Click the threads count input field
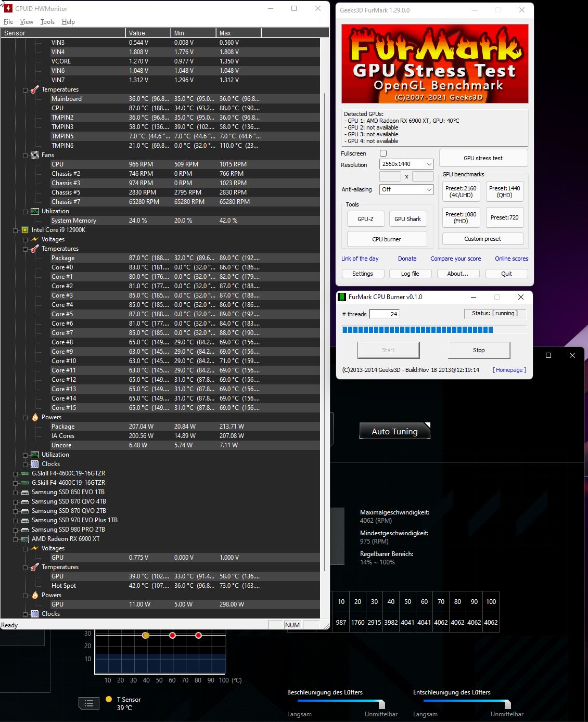 point(385,314)
